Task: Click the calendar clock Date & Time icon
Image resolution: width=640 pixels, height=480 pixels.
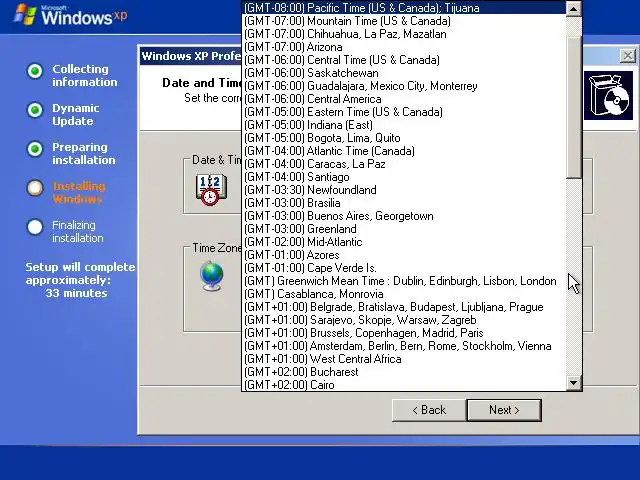Action: coord(211,189)
